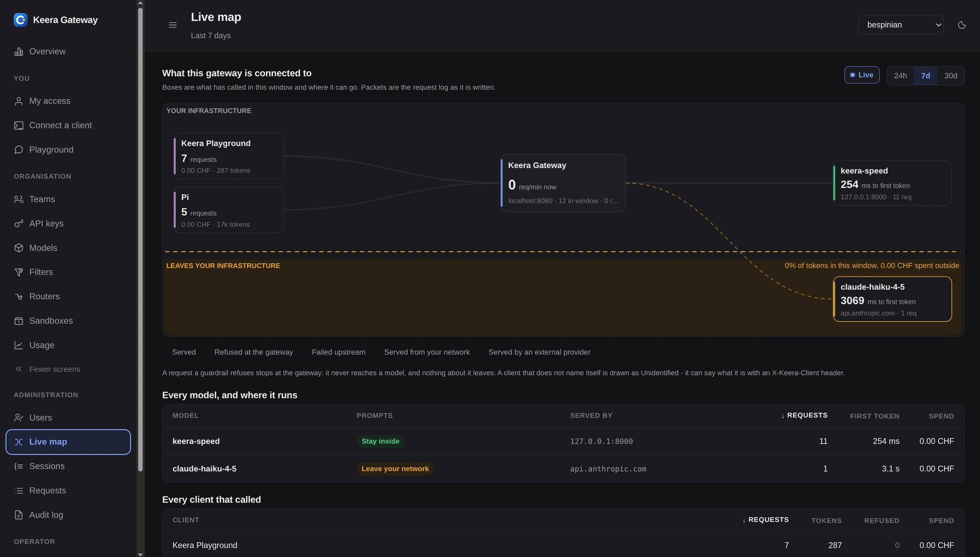Open Overview via its bar chart icon
The height and width of the screenshot is (557, 980).
(19, 52)
